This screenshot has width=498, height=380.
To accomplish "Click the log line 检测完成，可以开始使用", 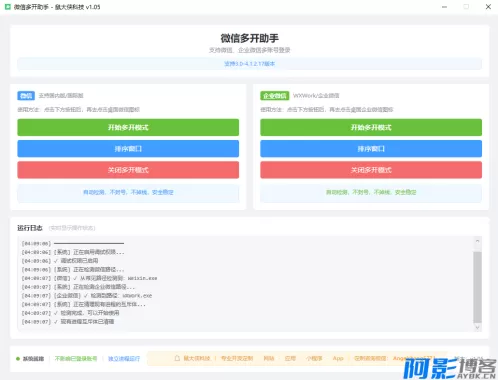I will (70, 313).
